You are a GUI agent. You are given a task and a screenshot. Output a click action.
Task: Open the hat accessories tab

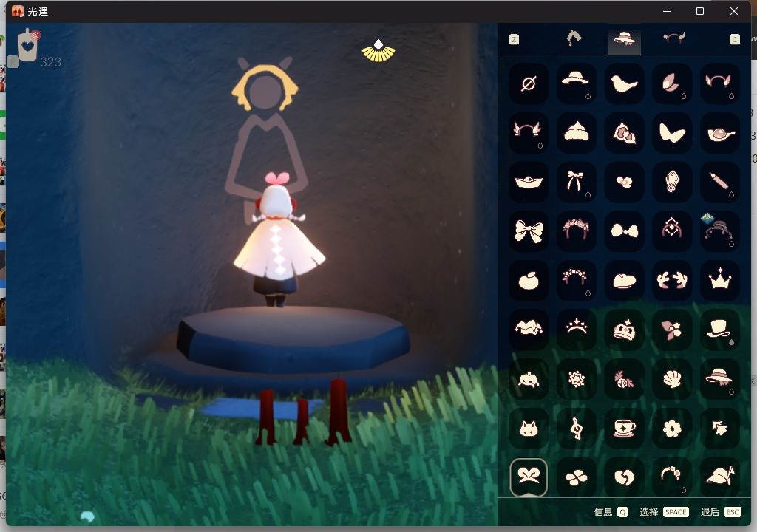(624, 38)
